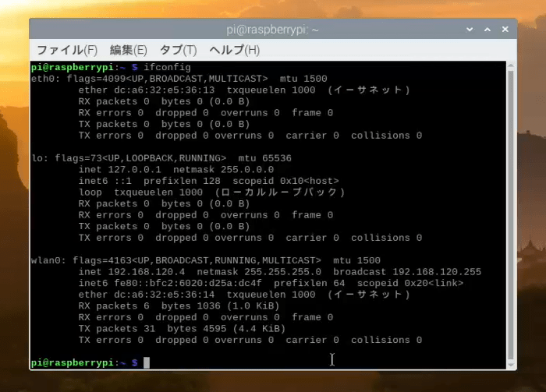Click the mtu 65536 value

[264, 158]
